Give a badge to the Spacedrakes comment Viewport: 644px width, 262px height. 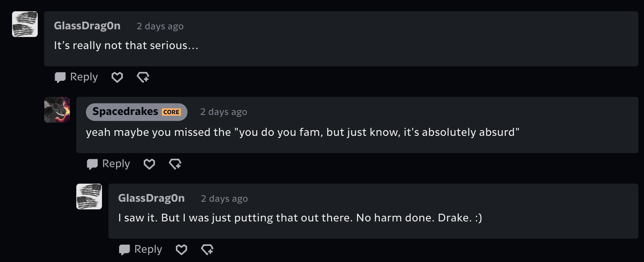tap(175, 164)
